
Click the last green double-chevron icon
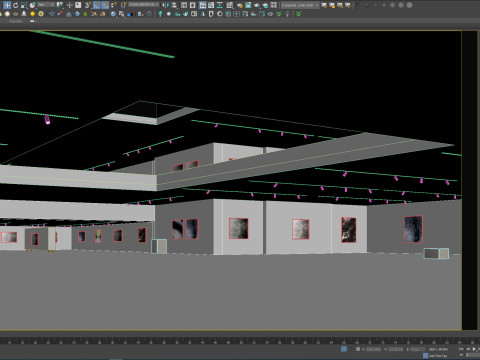tap(298, 14)
